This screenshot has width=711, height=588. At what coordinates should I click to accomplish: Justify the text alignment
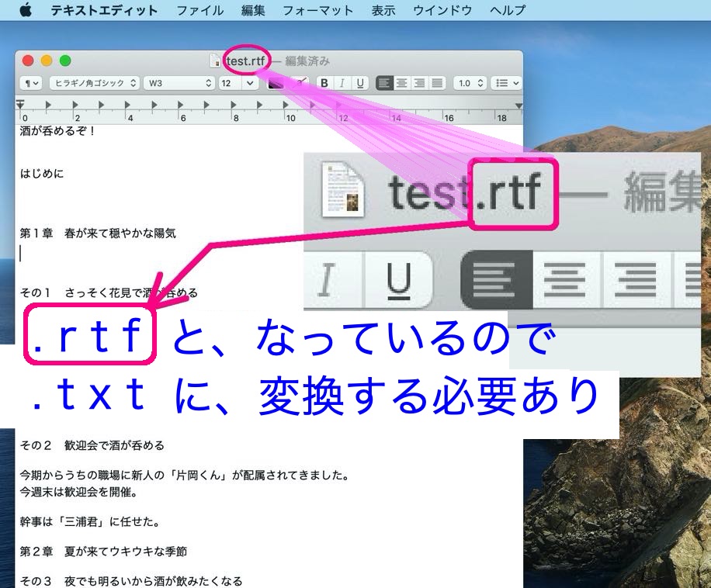click(x=438, y=83)
